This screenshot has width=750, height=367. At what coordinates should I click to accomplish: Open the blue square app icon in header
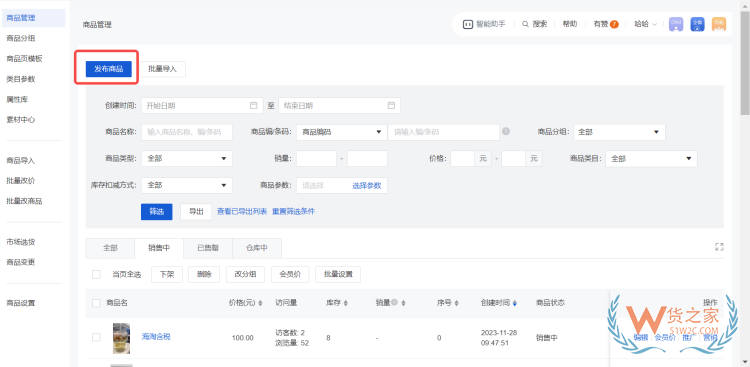(697, 24)
